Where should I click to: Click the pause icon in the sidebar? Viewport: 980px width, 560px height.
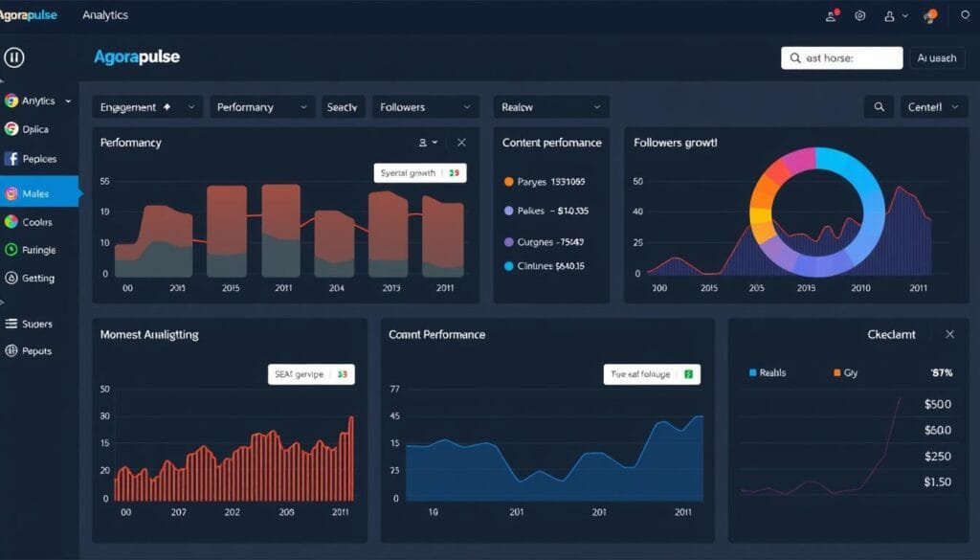pos(14,57)
